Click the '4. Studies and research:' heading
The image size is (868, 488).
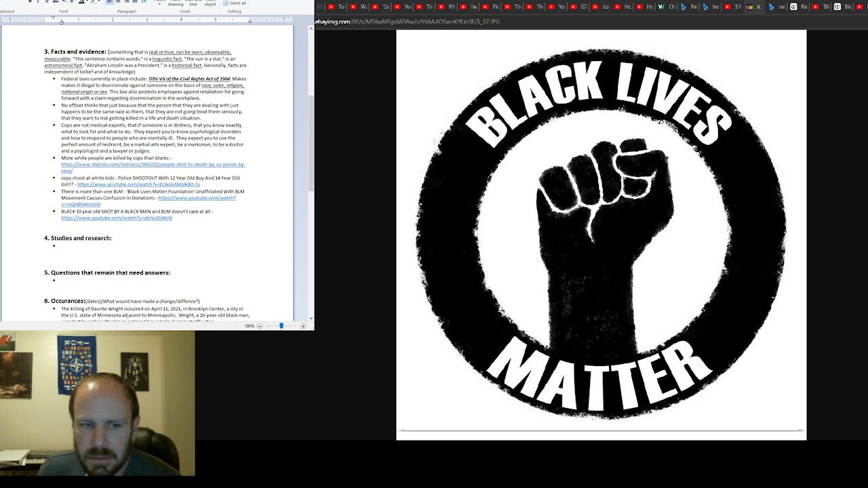click(x=78, y=238)
